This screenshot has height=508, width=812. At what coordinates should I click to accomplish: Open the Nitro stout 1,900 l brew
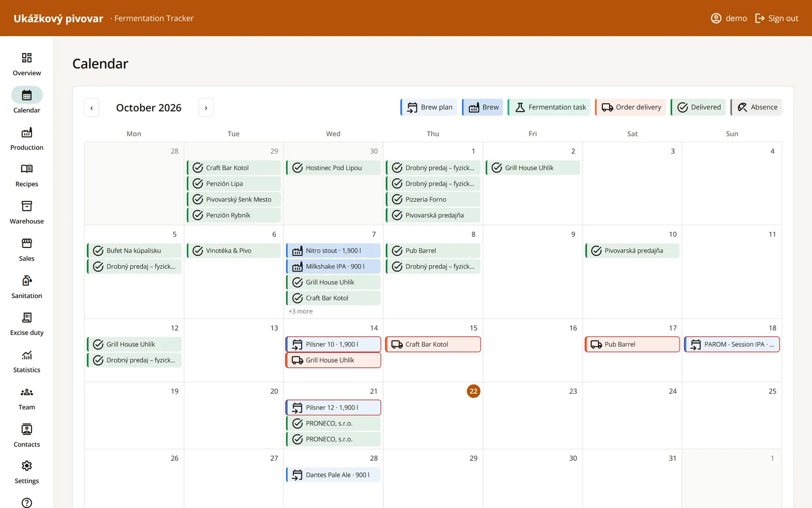click(x=333, y=250)
